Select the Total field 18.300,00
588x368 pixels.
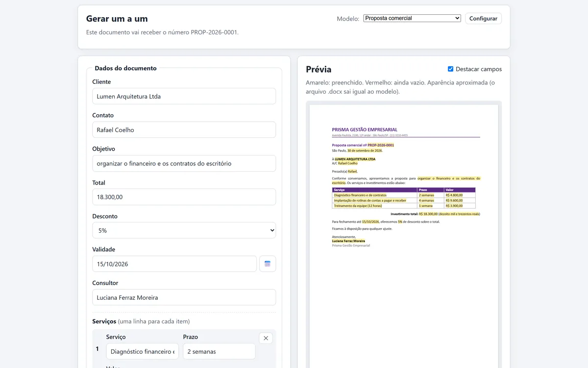coord(184,197)
